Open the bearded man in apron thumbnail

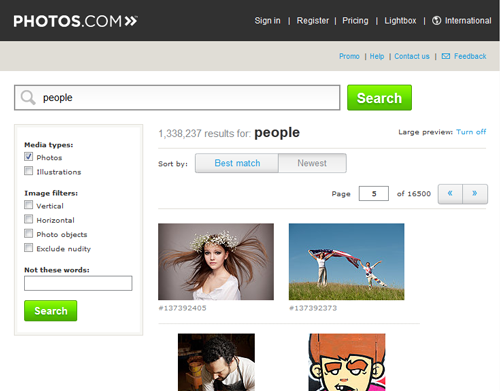point(216,362)
